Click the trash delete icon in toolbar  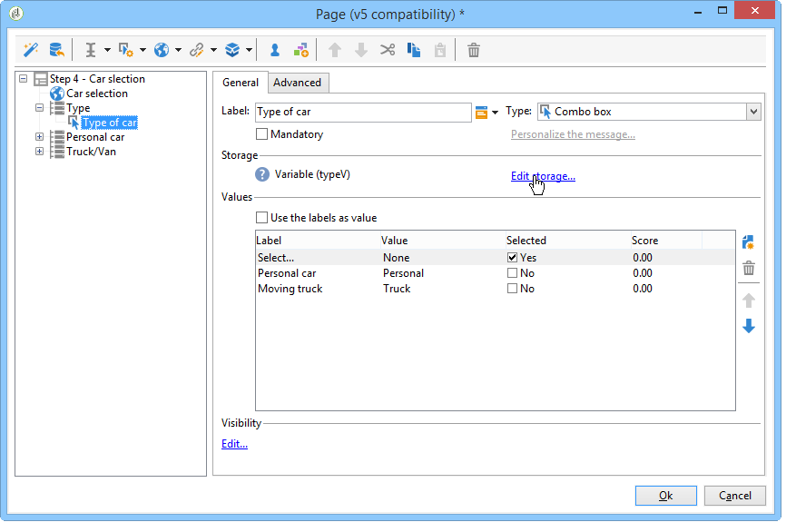tap(474, 50)
